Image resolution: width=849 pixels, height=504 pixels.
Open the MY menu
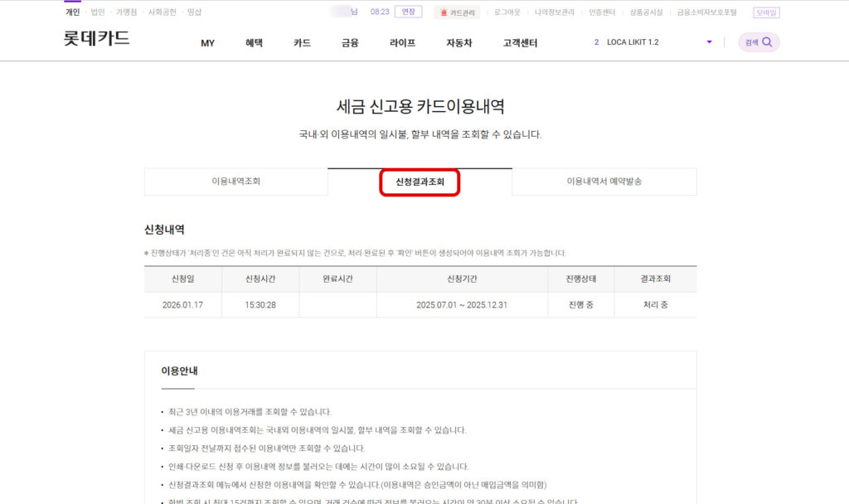point(207,41)
